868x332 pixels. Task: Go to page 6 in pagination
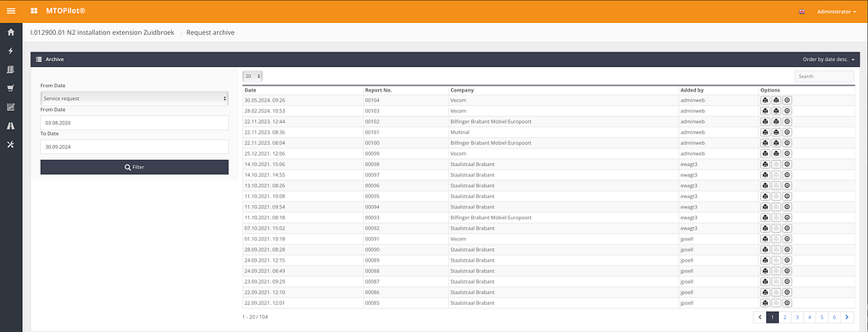(x=835, y=317)
